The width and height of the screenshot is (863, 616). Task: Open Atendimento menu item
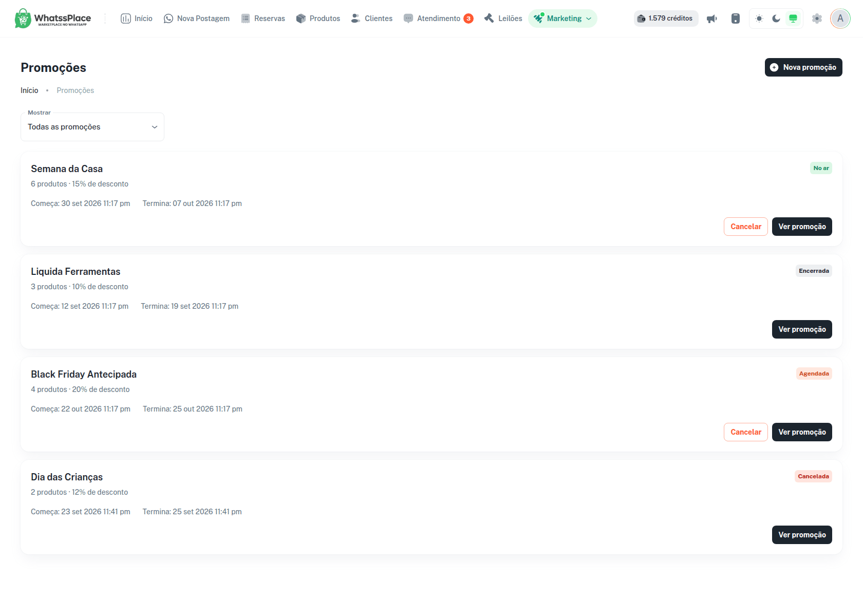point(438,18)
